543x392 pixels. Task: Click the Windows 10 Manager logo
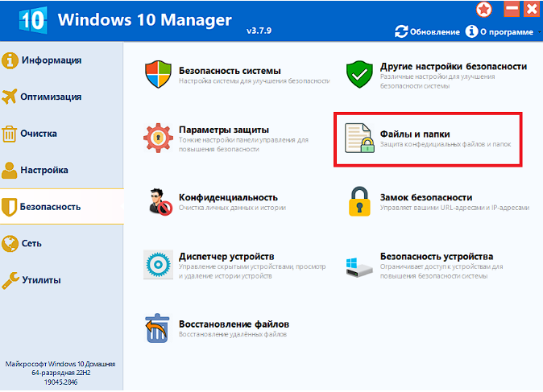pos(33,20)
